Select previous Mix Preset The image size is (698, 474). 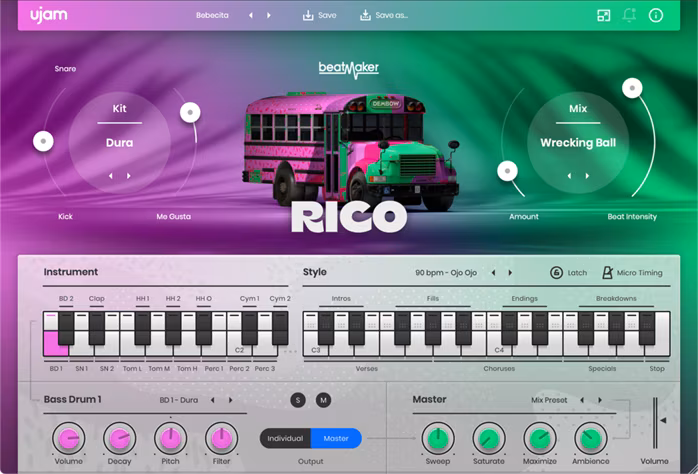pyautogui.click(x=582, y=400)
